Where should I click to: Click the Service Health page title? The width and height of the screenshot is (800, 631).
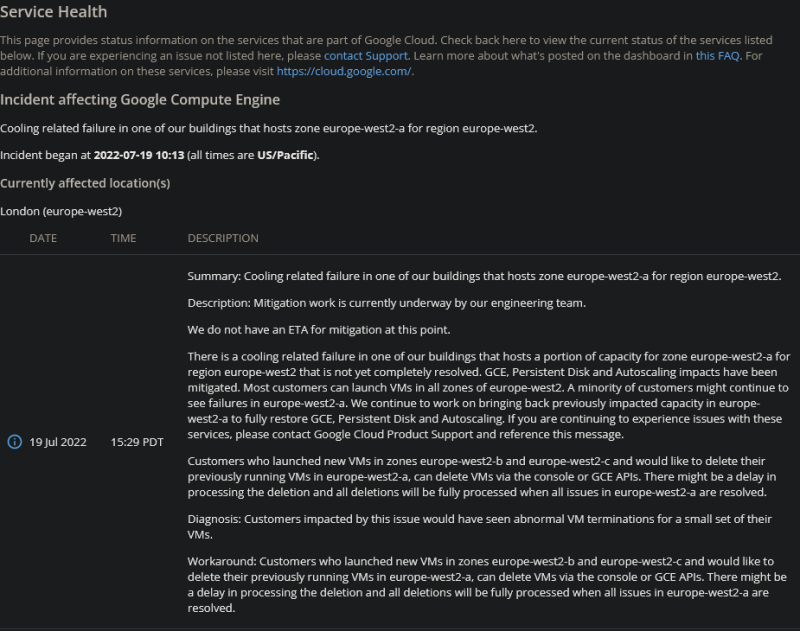54,12
